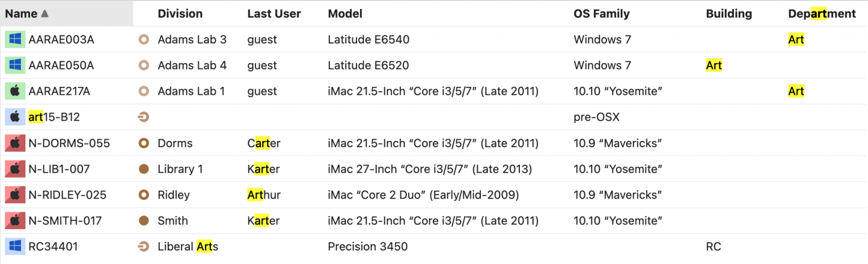Viewport: 868px width, 264px height.
Task: Click the status ring icon beside Ridley
Action: coord(144,195)
